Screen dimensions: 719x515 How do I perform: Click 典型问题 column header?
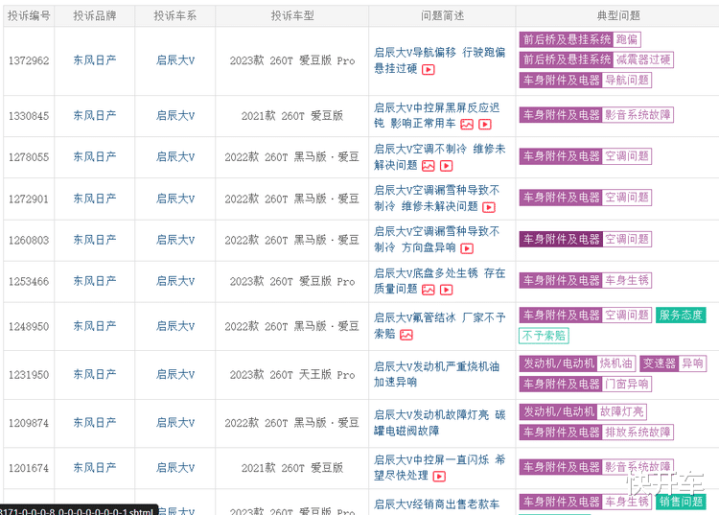pos(618,16)
